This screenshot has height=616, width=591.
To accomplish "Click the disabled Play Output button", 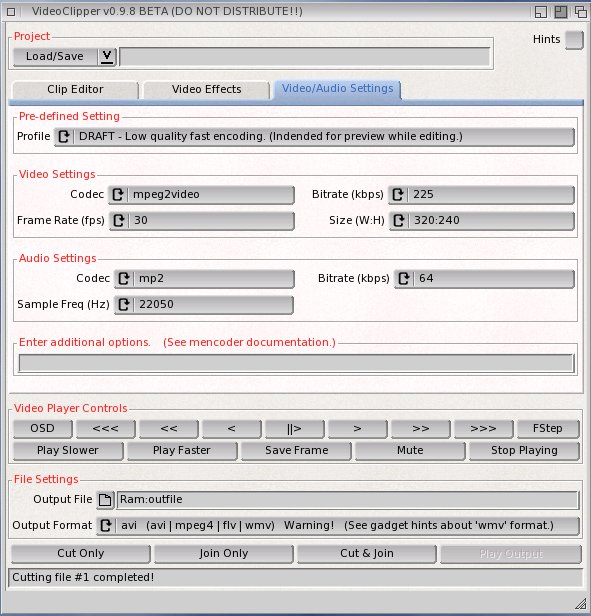I will coord(511,554).
